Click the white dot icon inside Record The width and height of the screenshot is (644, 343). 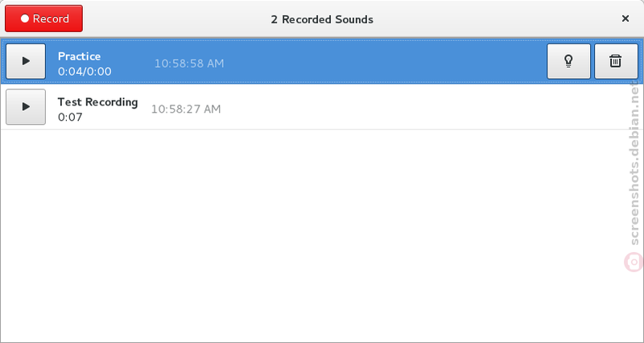coord(25,19)
